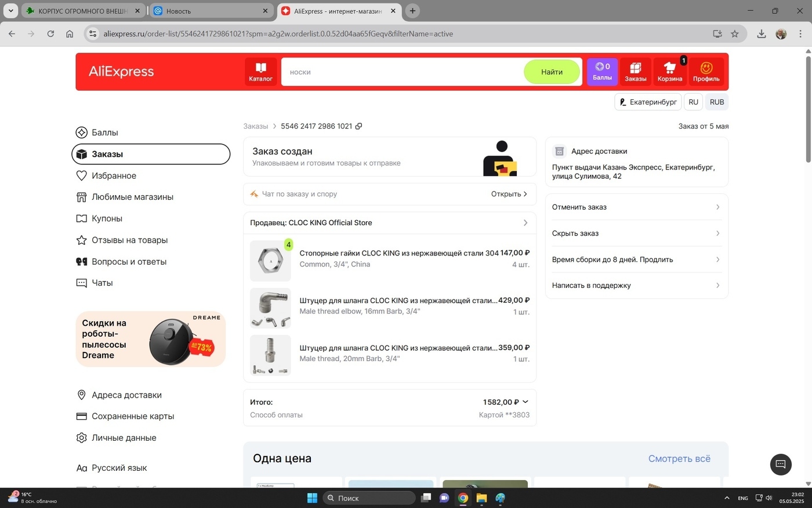Click the Windows taskbar search box
Image resolution: width=812 pixels, height=508 pixels.
pyautogui.click(x=369, y=498)
